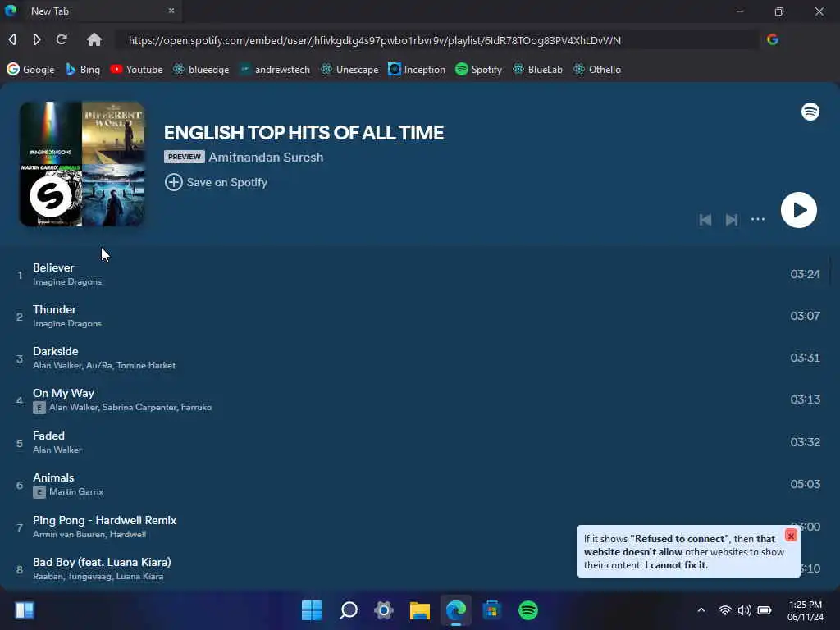Open the Bing bookmark
Screen dimensions: 840x630
point(83,69)
